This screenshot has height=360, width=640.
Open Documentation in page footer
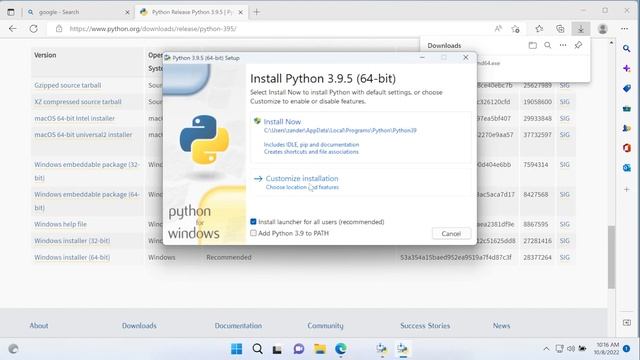[238, 326]
